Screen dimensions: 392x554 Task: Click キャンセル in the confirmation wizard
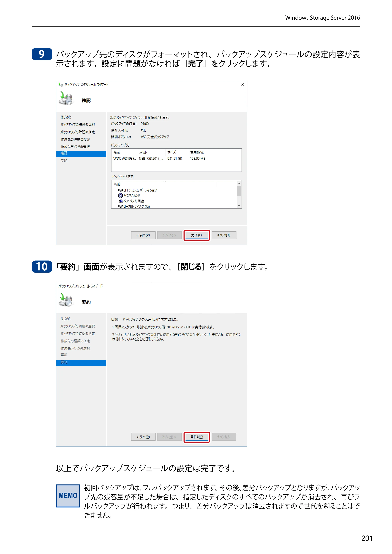click(224, 235)
